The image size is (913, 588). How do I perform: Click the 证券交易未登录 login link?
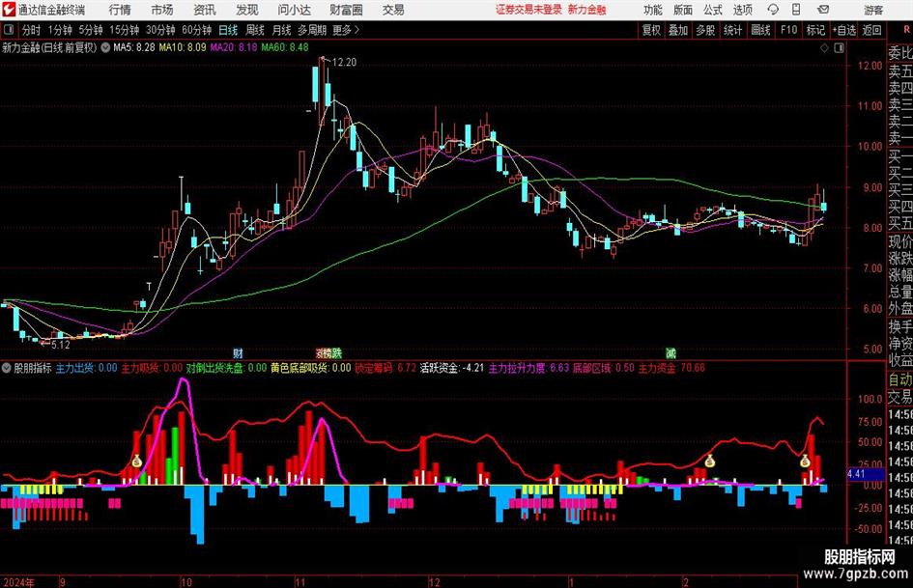[x=528, y=10]
